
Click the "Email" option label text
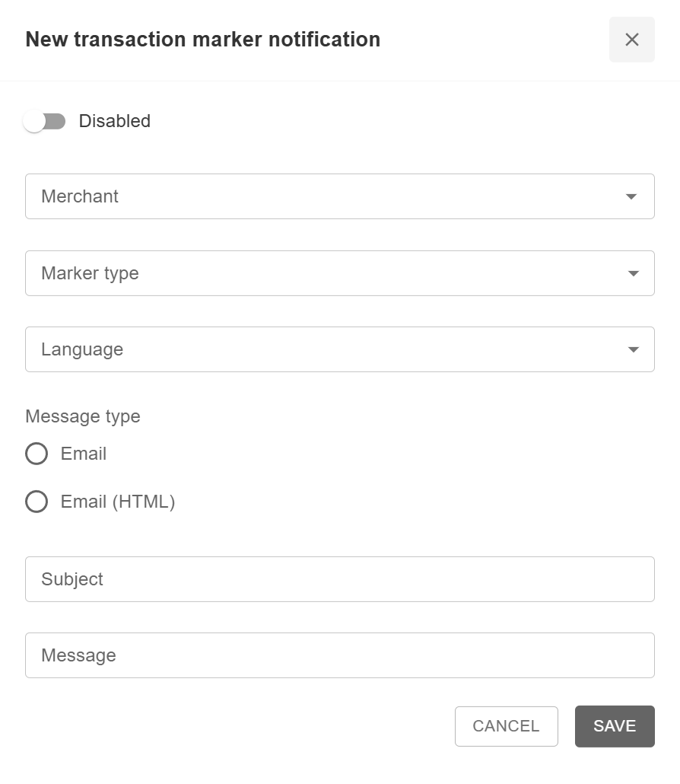(x=84, y=454)
